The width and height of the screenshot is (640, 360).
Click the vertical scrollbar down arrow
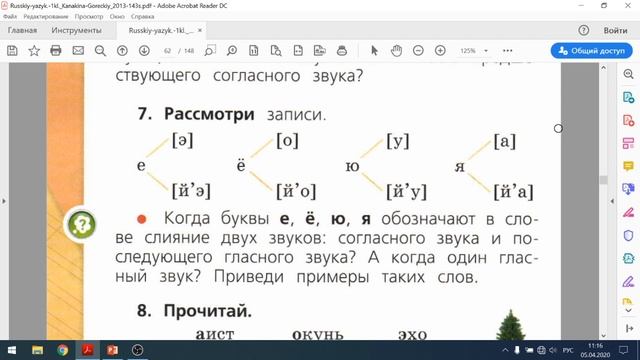[x=603, y=336]
